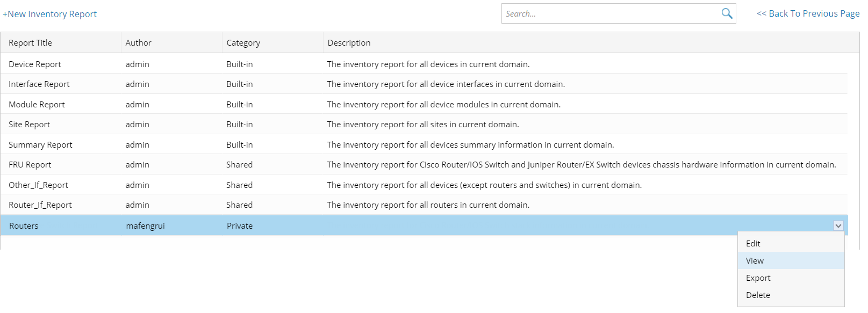
Task: Focus the Search input field
Action: tap(611, 13)
